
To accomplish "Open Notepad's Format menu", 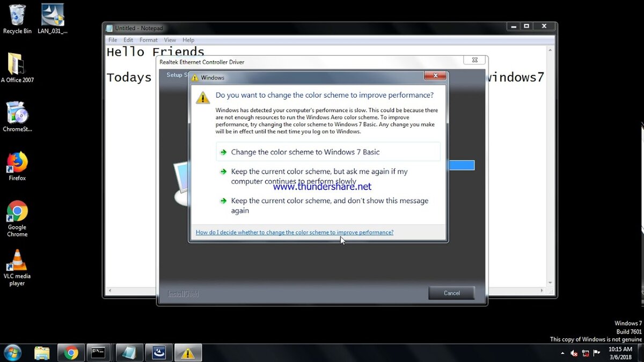I will 149,40.
